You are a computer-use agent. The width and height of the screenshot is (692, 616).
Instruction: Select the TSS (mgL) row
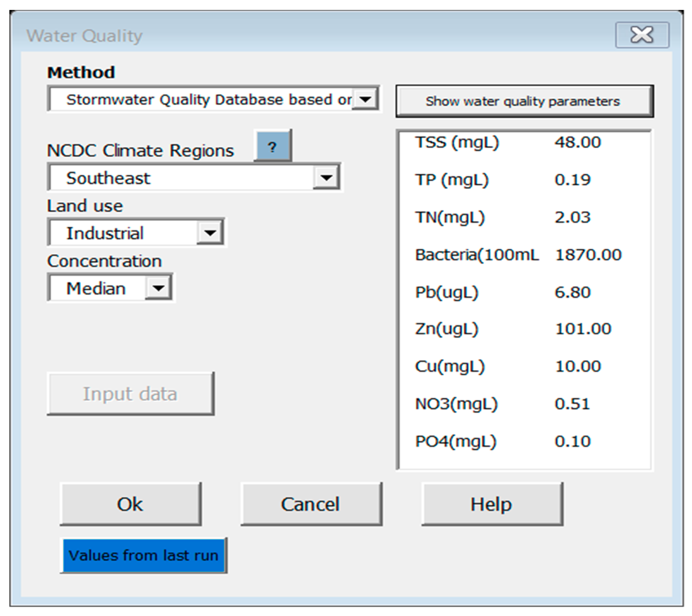[508, 142]
